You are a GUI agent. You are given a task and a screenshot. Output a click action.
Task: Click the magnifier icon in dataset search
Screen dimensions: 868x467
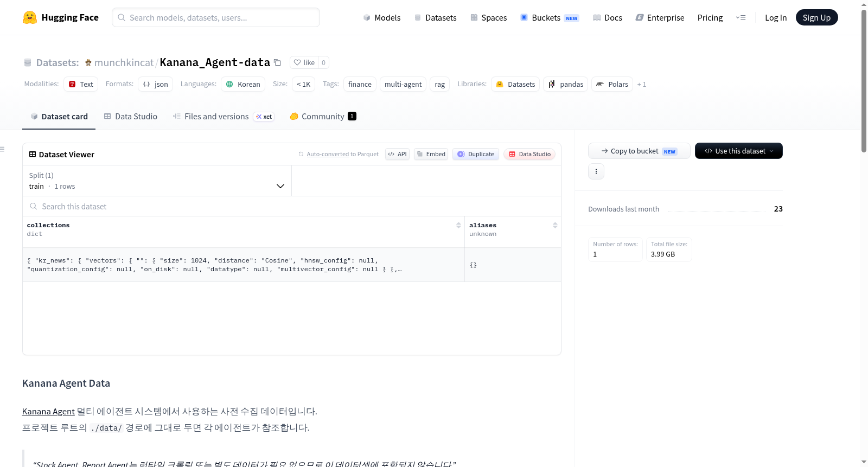tap(34, 206)
